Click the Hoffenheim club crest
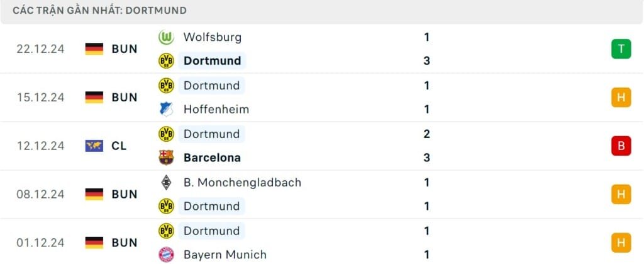Viewport: 644px width, 264px height. (x=166, y=110)
